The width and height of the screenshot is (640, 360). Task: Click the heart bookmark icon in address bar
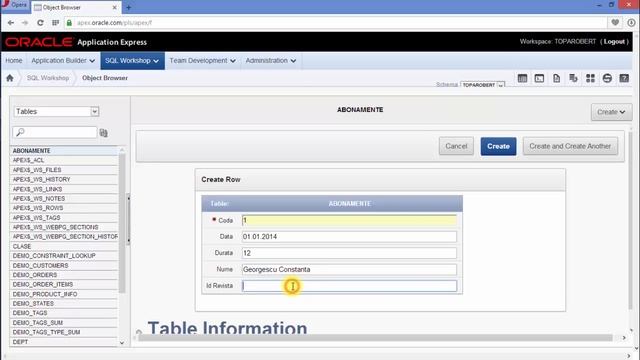[615, 23]
